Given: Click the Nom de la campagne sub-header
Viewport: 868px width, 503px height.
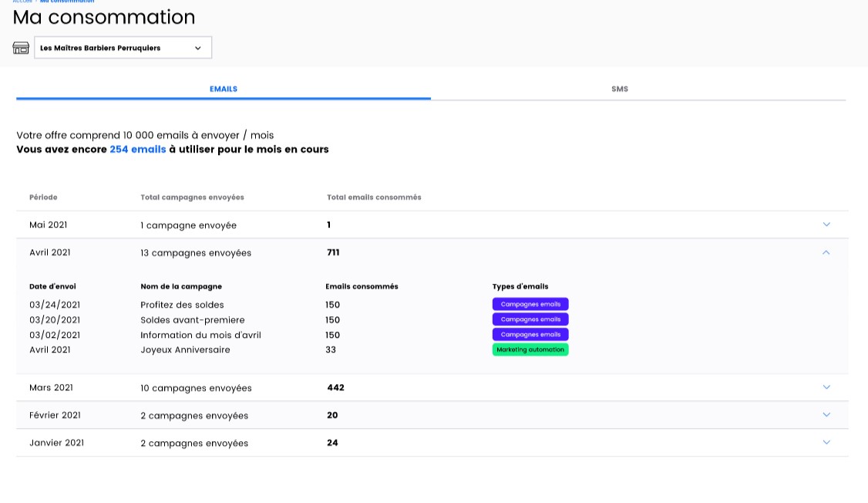Looking at the screenshot, I should [181, 286].
